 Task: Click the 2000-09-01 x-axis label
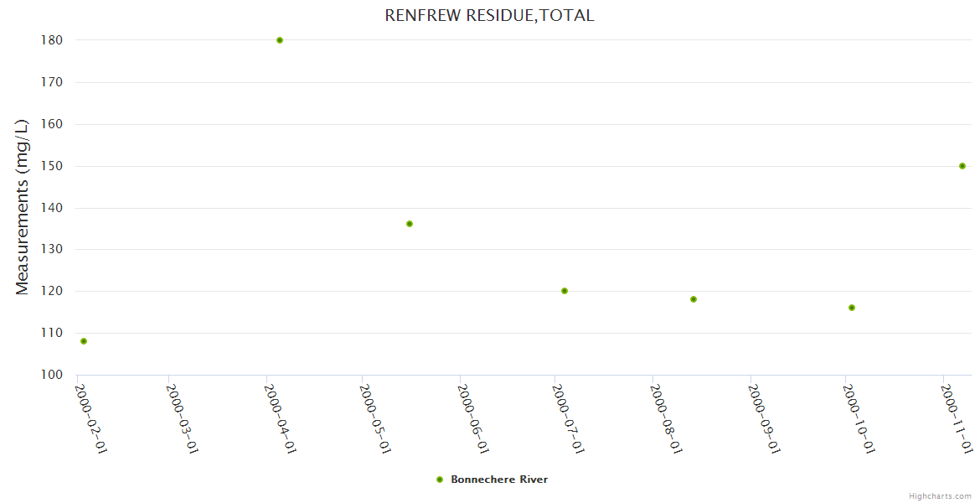pyautogui.click(x=764, y=417)
